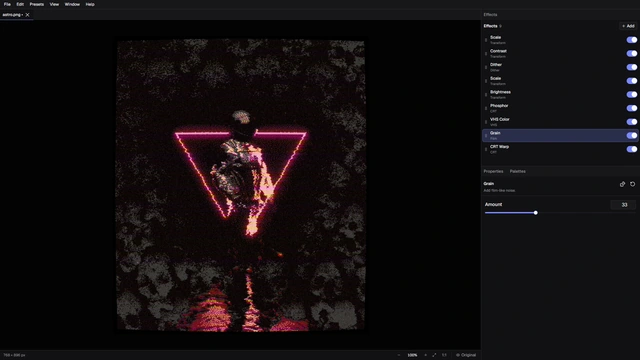
Task: Click the Effects panel title
Action: [490, 15]
